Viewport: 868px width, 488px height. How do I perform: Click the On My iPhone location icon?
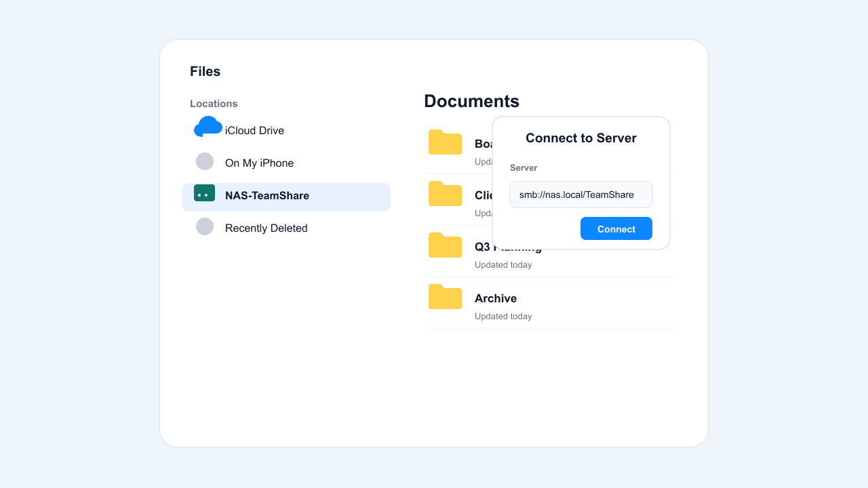pos(205,161)
